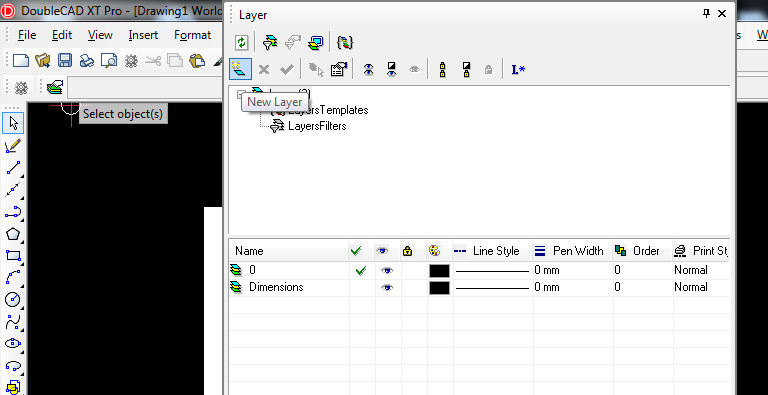Viewport: 768px width, 395px height.
Task: Toggle the active checkmark on layer 0
Action: (x=361, y=270)
